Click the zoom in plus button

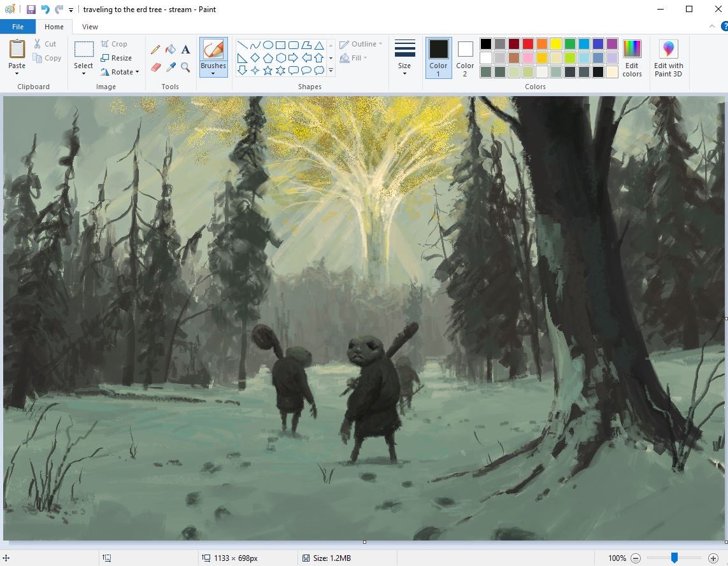tap(713, 558)
